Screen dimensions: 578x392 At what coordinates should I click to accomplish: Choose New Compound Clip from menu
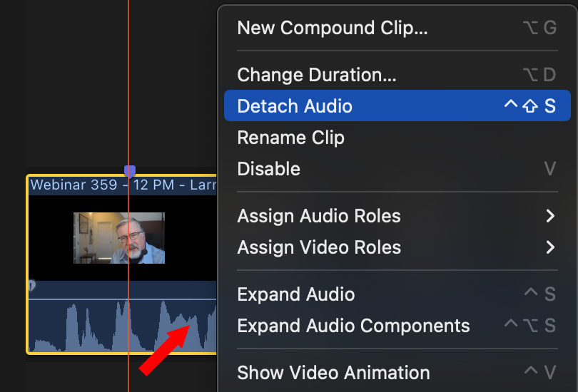pyautogui.click(x=333, y=28)
